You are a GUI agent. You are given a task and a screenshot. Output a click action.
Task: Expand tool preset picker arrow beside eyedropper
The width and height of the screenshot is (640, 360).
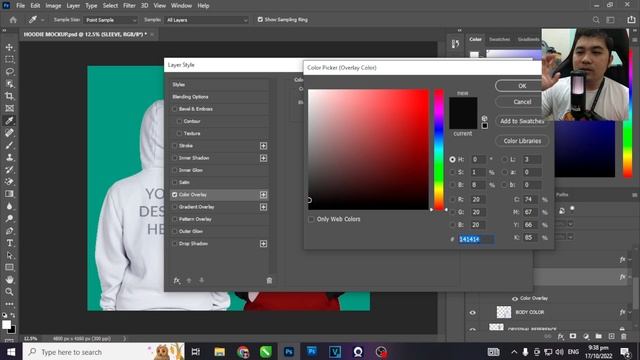[42, 20]
